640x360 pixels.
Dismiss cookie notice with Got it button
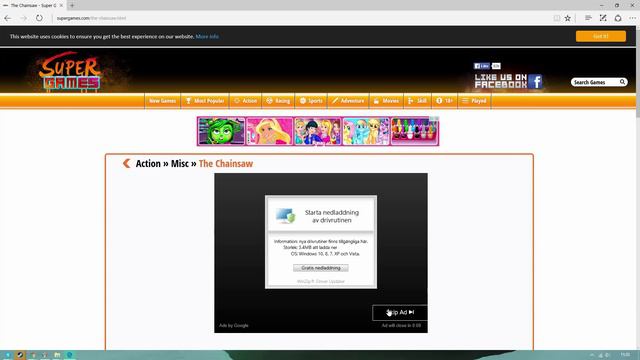pyautogui.click(x=601, y=36)
